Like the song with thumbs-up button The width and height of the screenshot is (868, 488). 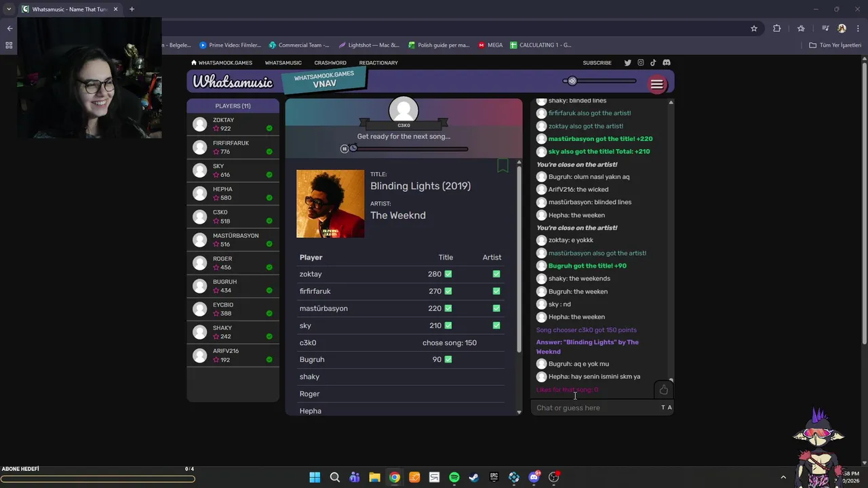(x=663, y=390)
